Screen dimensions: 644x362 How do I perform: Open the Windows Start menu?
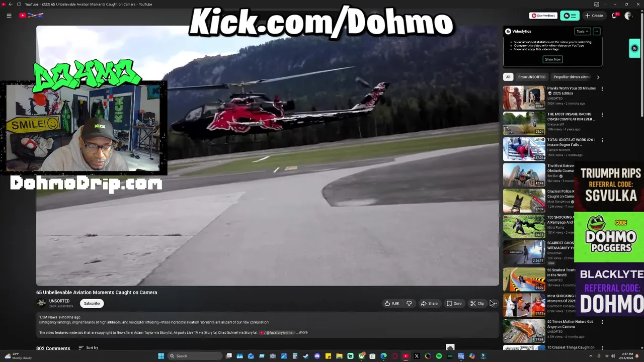(x=161, y=356)
